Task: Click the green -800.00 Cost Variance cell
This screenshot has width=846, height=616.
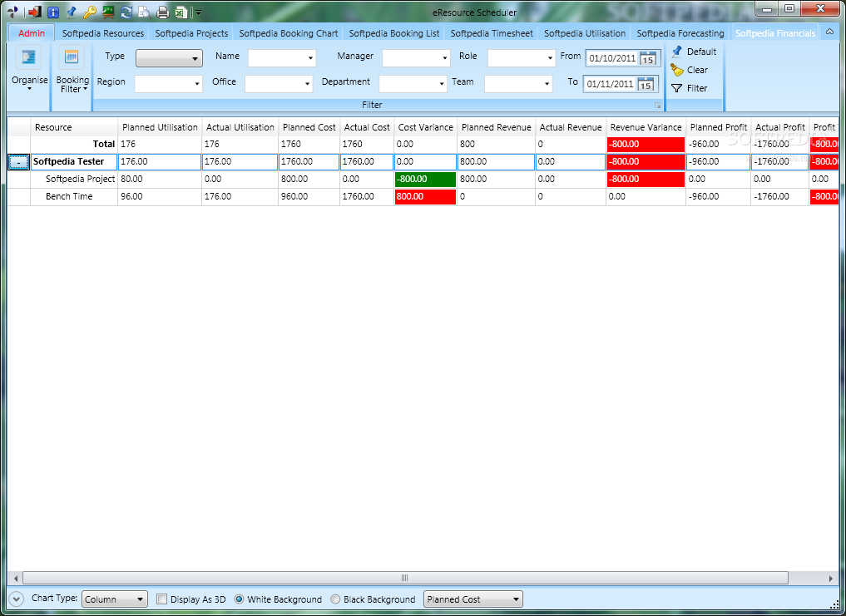Action: pos(426,179)
